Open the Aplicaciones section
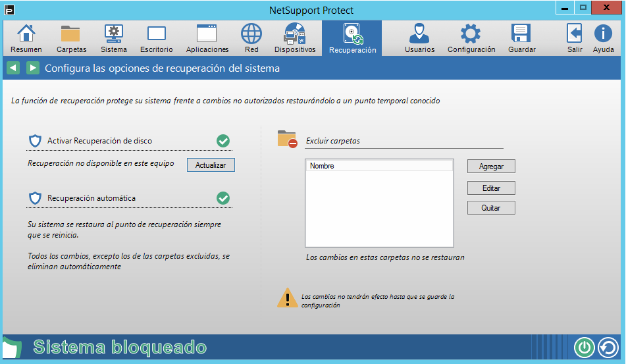Screen dimensions: 626x364 click(x=207, y=38)
